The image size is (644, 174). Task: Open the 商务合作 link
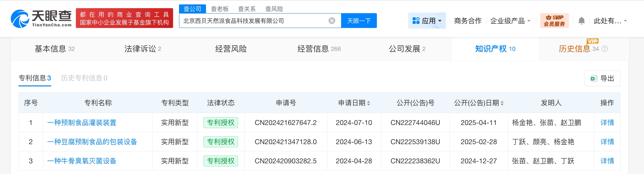click(x=467, y=21)
